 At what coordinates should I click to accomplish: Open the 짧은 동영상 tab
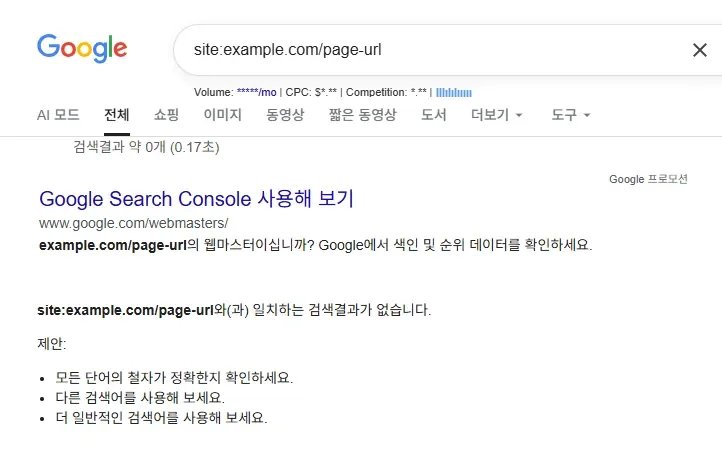click(362, 115)
